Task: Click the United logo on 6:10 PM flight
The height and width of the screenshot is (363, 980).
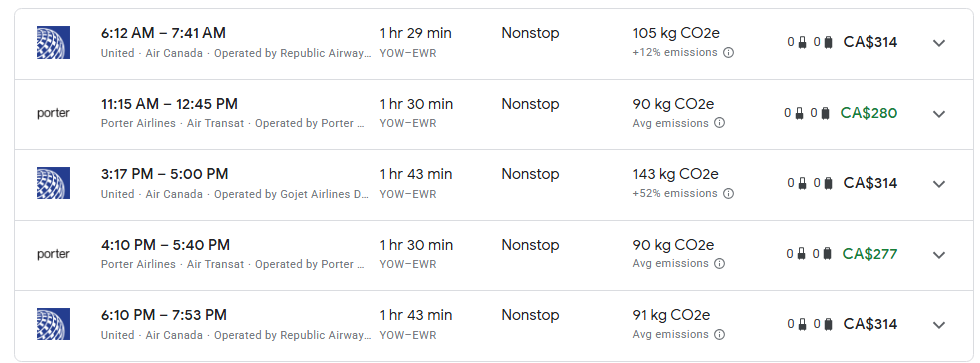Action: coord(53,324)
